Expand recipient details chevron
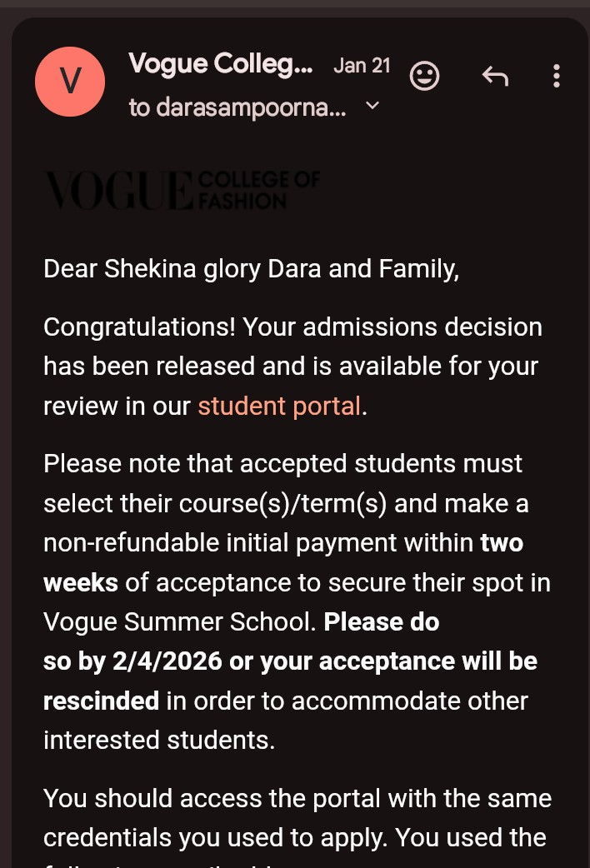590x868 pixels. click(x=372, y=106)
